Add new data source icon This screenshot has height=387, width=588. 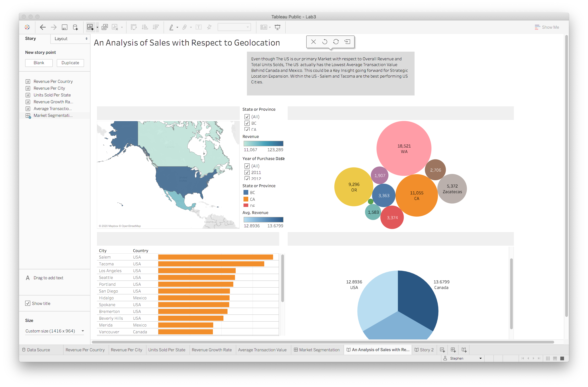click(75, 27)
